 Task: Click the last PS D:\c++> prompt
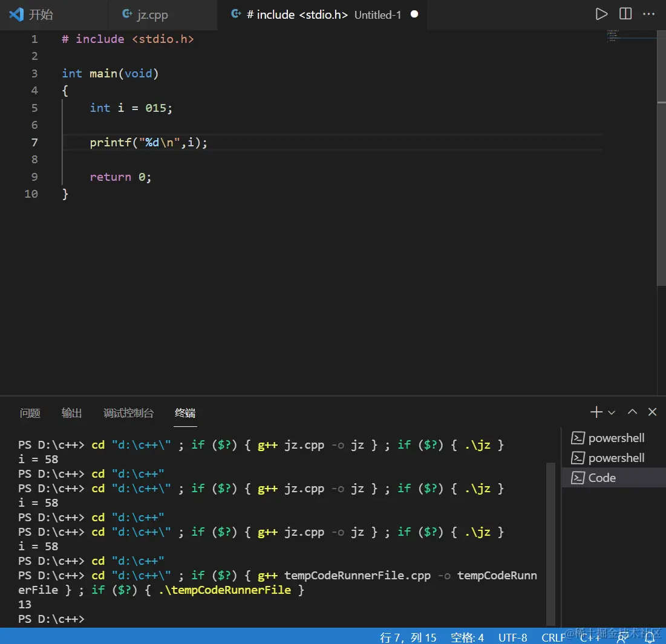pyautogui.click(x=51, y=619)
